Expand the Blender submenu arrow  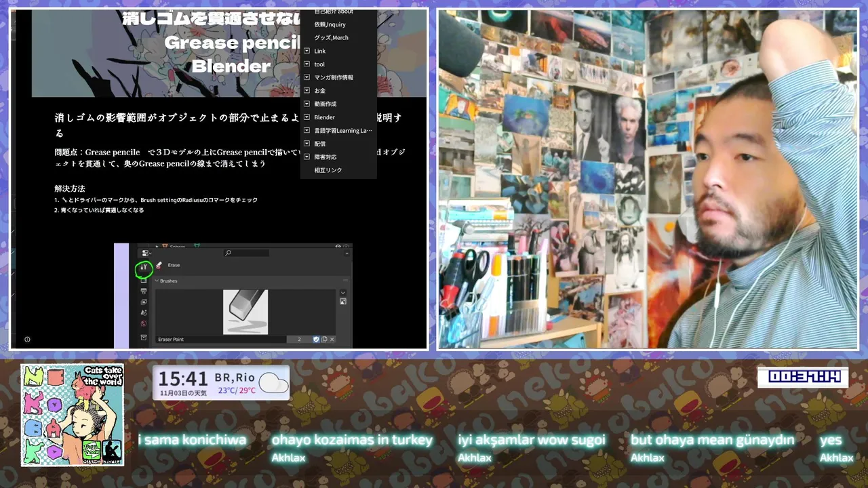coord(307,117)
